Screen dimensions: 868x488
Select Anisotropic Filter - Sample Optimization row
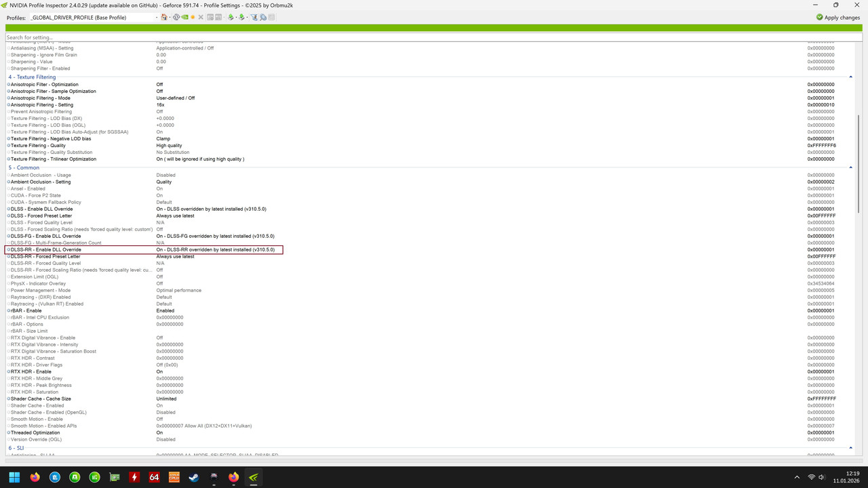point(431,91)
